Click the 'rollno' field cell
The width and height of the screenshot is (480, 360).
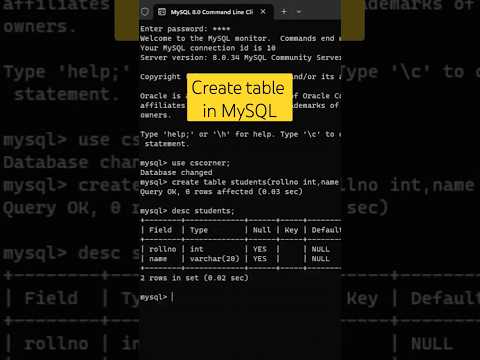click(x=163, y=249)
